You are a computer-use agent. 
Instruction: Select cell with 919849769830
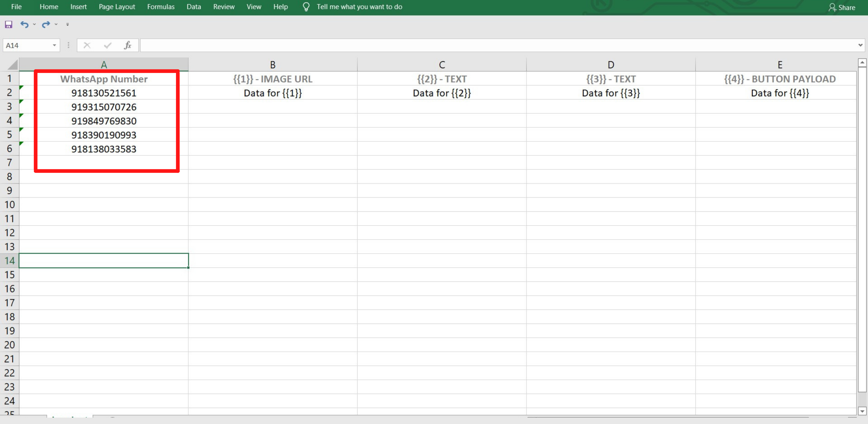[x=104, y=121]
